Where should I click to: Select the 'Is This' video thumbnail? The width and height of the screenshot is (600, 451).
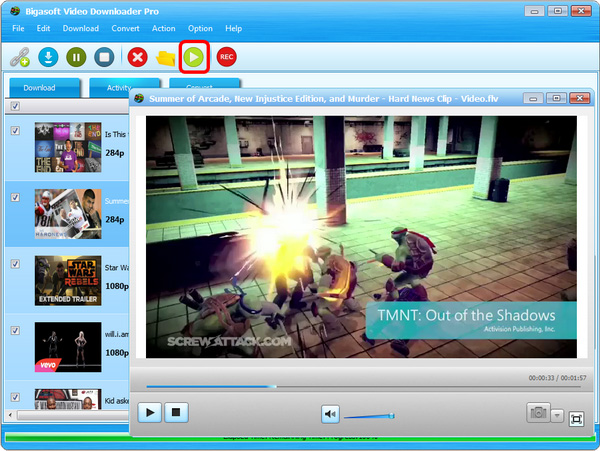point(68,147)
